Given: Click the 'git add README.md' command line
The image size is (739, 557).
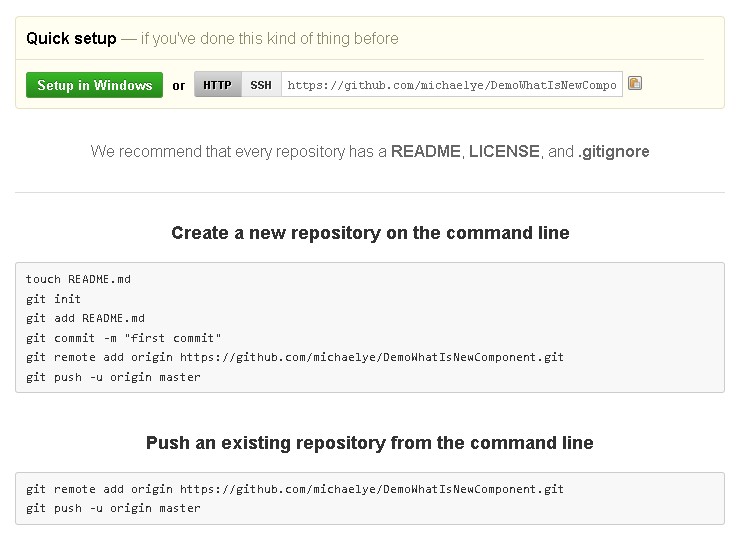Looking at the screenshot, I should (x=85, y=318).
